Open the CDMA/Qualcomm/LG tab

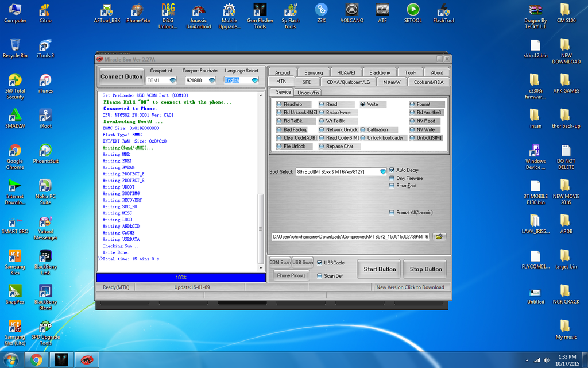tap(348, 82)
